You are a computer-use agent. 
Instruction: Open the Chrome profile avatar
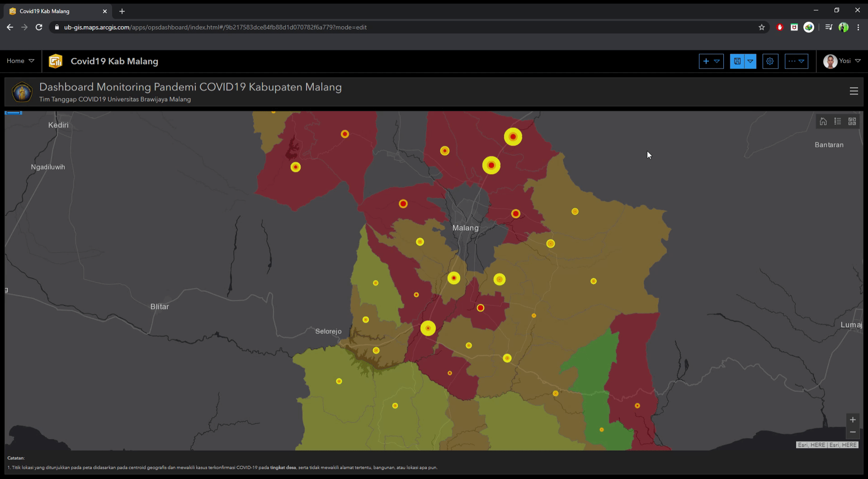tap(844, 27)
